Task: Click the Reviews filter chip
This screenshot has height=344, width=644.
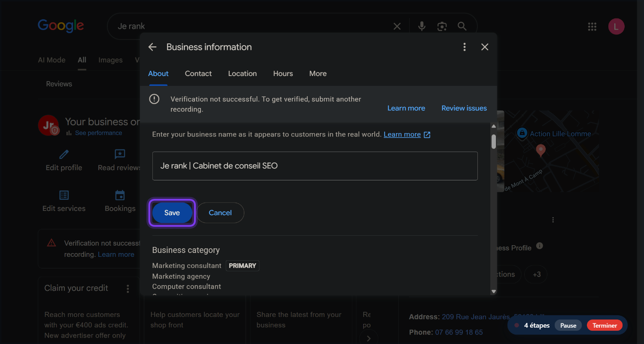Action: pos(59,84)
